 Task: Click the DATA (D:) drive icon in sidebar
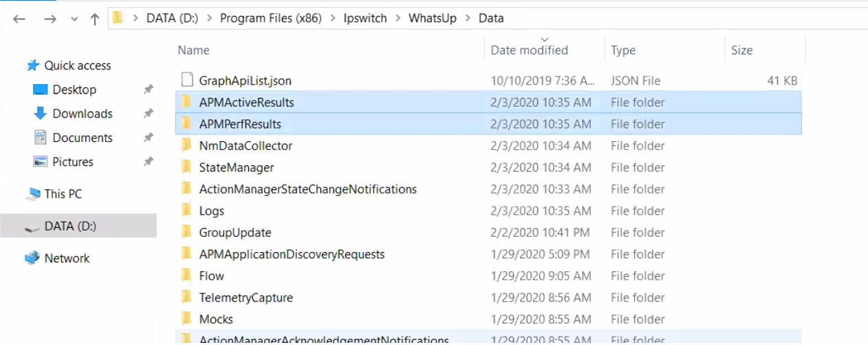pos(32,227)
